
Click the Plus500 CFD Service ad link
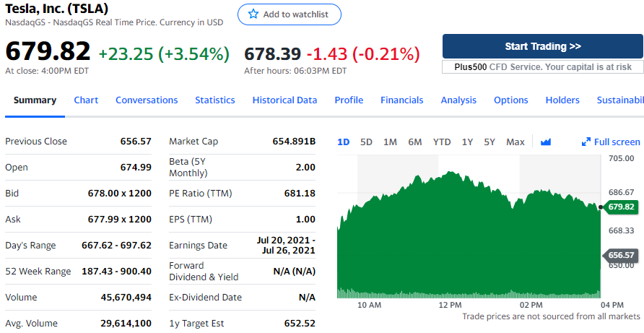[x=543, y=66]
